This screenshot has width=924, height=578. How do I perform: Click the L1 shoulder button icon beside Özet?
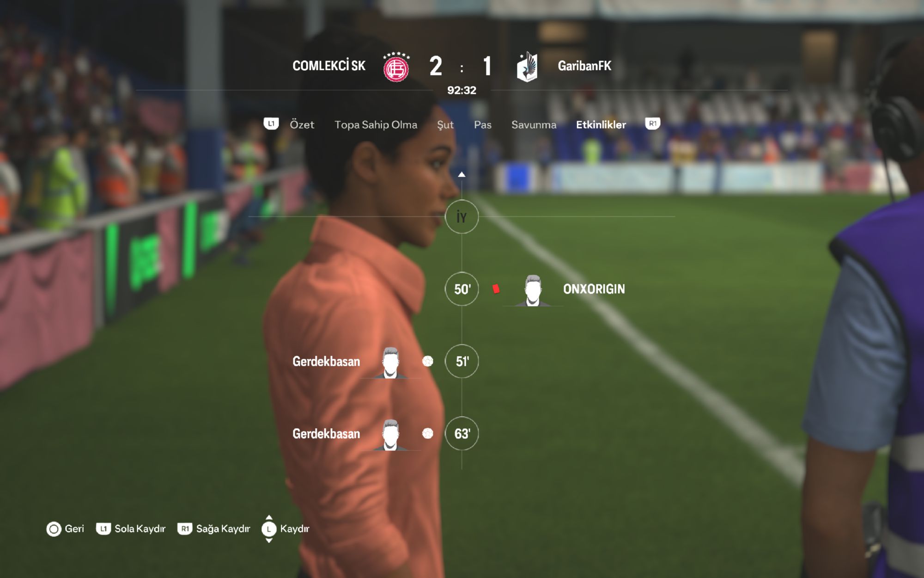271,123
